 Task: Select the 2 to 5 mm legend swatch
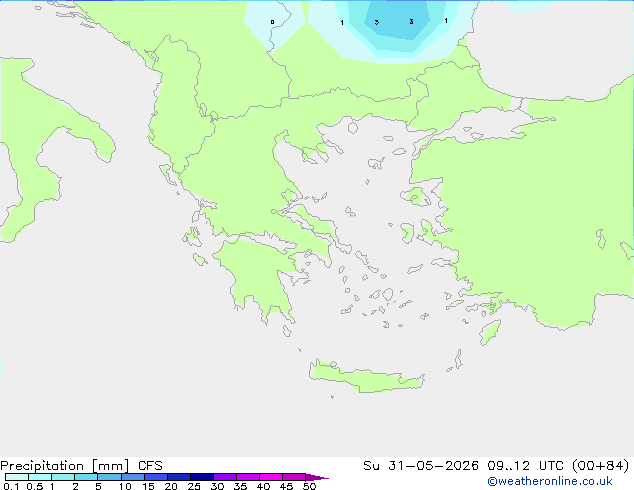pos(86,477)
